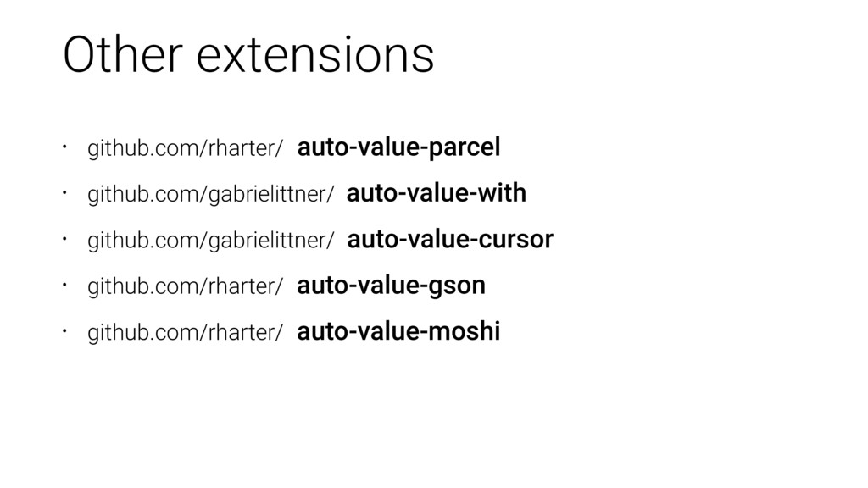Select the bullet beside the auto-value-with line
The height and width of the screenshot is (488, 868).
pyautogui.click(x=64, y=193)
